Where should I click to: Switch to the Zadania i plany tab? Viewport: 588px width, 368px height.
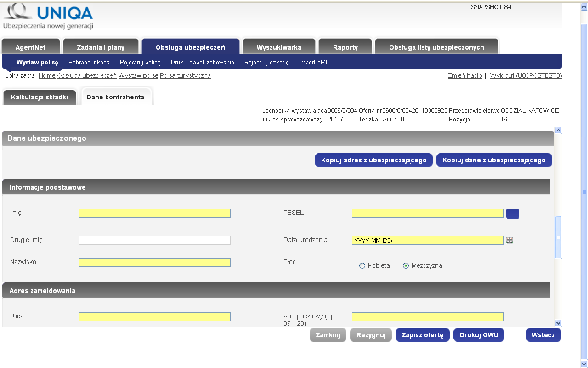[101, 47]
